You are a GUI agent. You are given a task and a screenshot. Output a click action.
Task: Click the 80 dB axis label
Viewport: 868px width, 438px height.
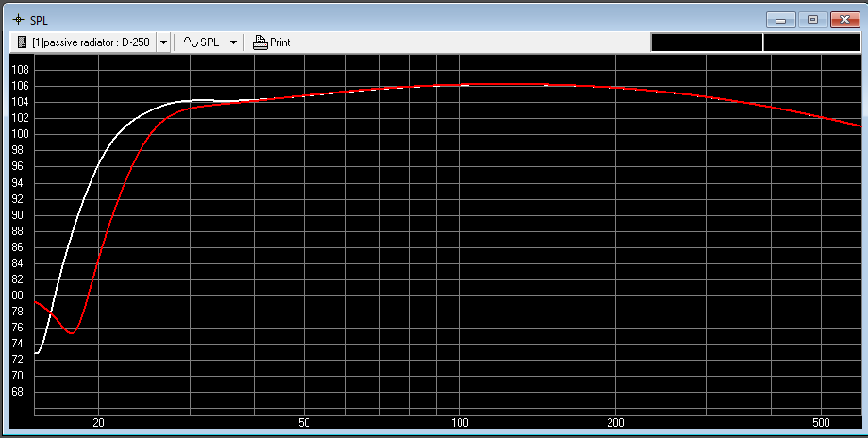tap(17, 295)
